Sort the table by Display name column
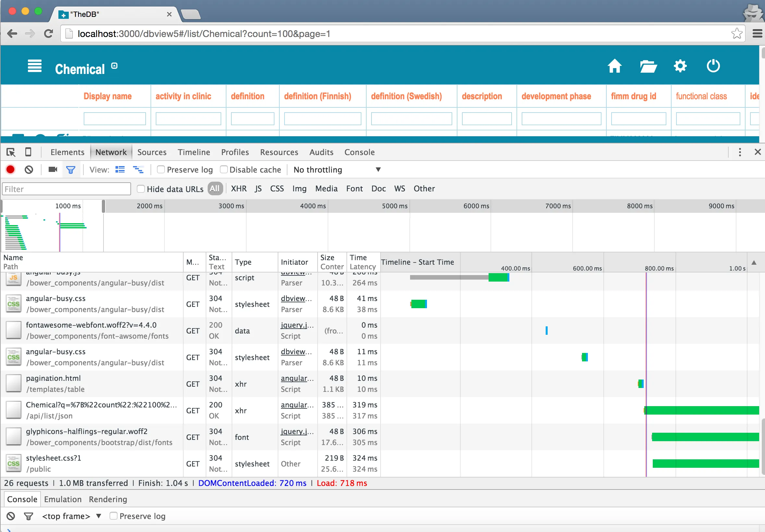 coord(107,96)
